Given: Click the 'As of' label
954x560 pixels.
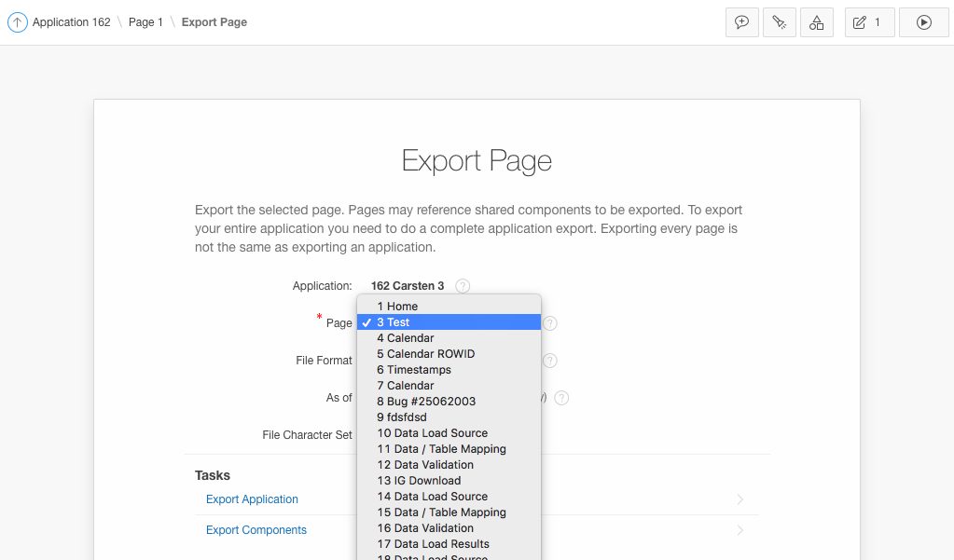Looking at the screenshot, I should coord(339,398).
